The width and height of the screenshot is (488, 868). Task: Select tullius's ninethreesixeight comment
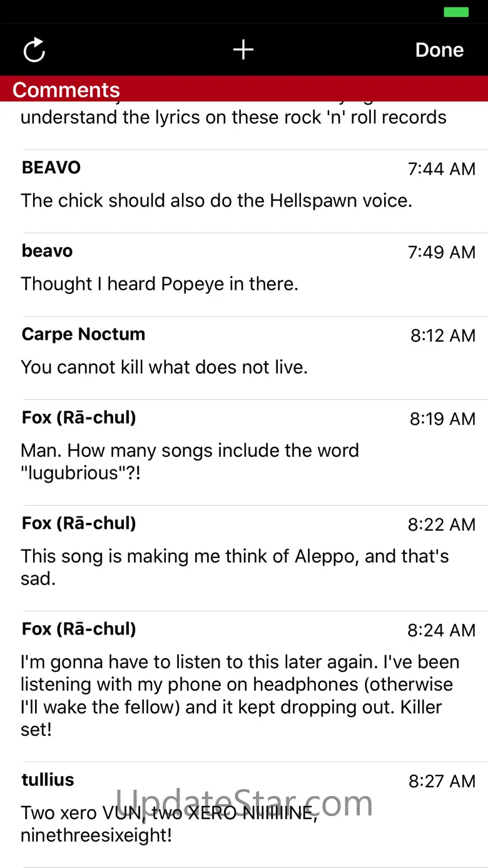point(169,824)
